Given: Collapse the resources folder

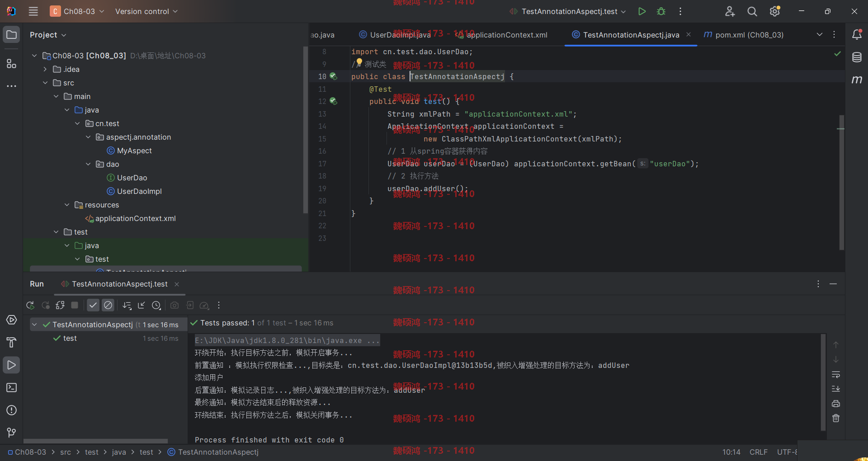Looking at the screenshot, I should pos(67,205).
